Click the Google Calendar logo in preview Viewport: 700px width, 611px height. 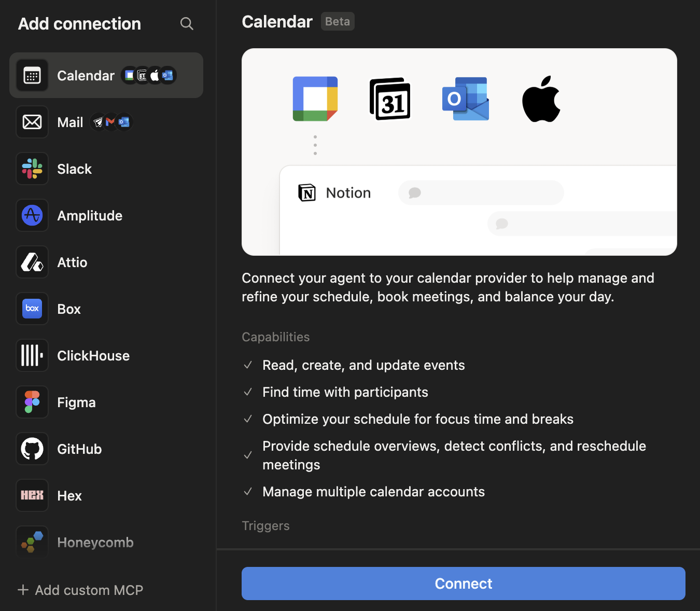(x=315, y=99)
